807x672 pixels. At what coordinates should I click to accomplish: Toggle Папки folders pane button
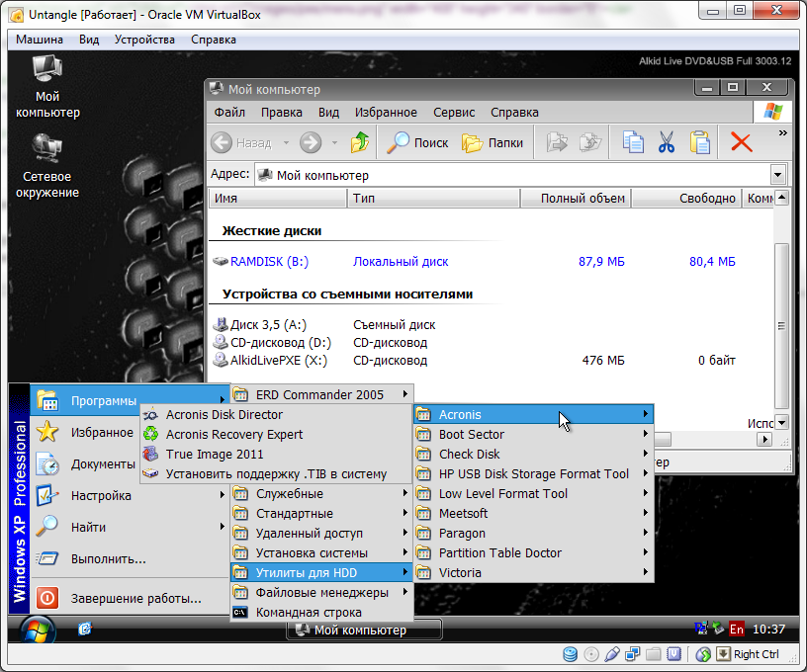tap(493, 142)
